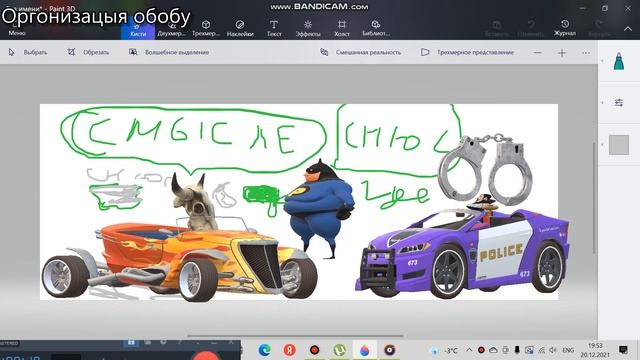Open Microsoft Edge from the taskbar
Screen dimensions: 640x360
click(264, 350)
